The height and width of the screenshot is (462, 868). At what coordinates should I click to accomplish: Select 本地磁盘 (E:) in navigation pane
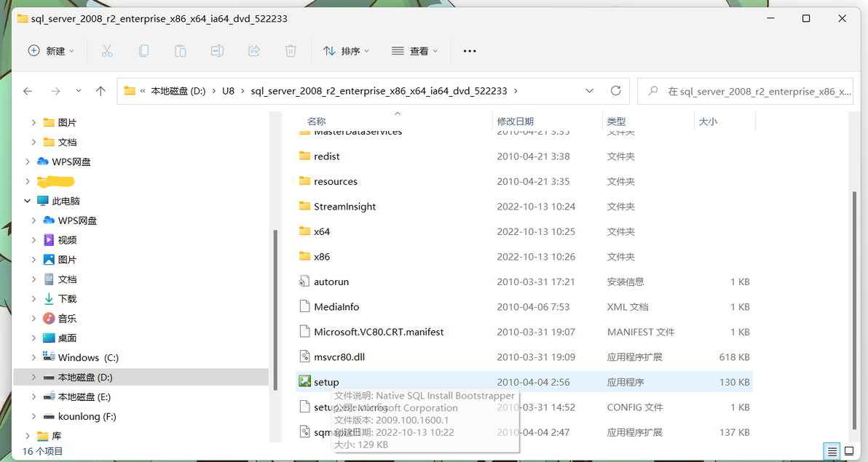[x=84, y=397]
